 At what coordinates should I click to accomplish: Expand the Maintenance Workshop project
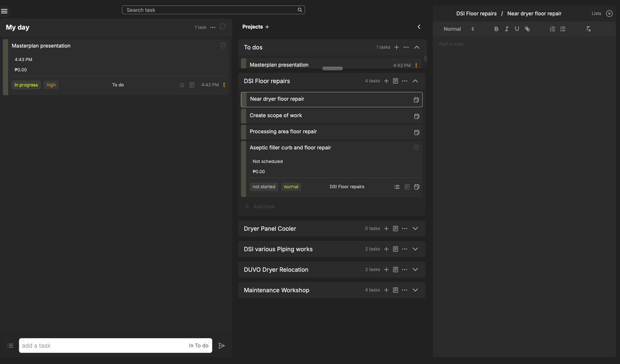pyautogui.click(x=415, y=291)
